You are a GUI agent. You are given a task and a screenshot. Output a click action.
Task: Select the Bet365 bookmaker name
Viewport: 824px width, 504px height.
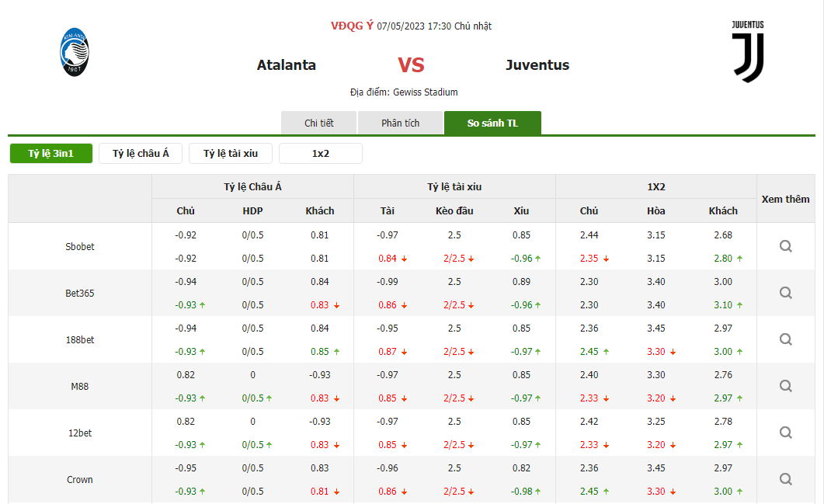coord(80,294)
